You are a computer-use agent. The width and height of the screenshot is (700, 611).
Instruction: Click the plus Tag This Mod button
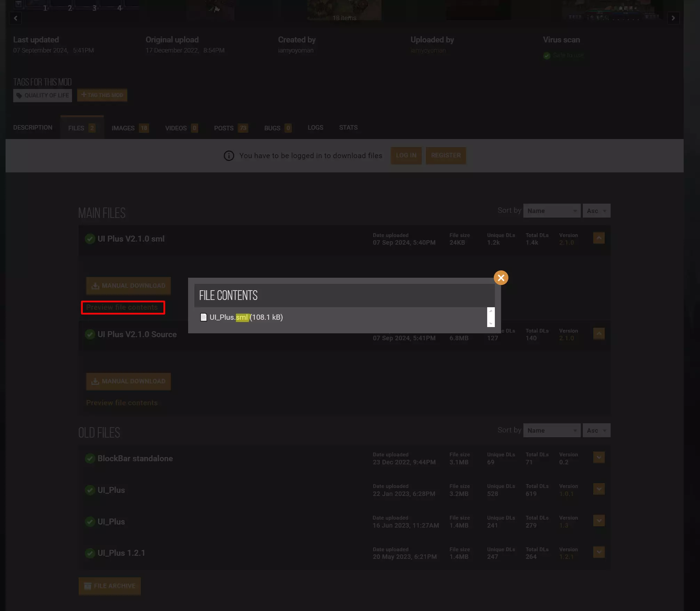(x=102, y=95)
